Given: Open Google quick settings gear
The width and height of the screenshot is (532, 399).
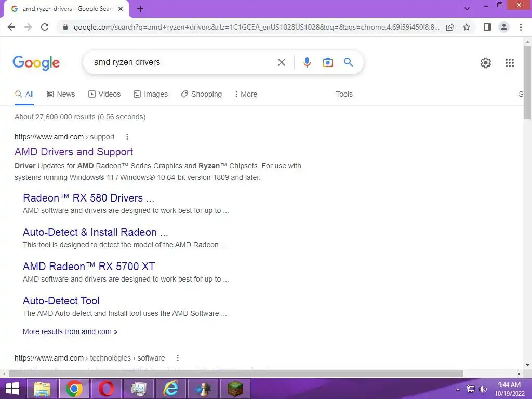Looking at the screenshot, I should tap(486, 63).
